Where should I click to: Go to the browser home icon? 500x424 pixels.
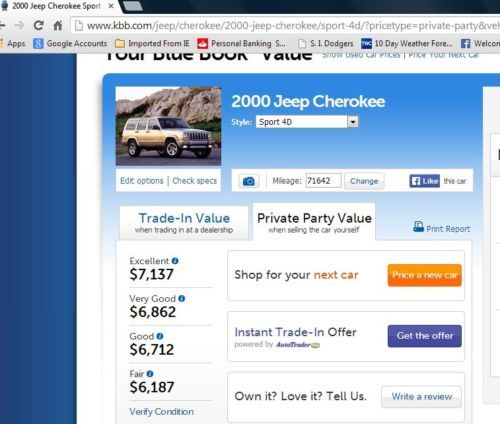[58, 26]
